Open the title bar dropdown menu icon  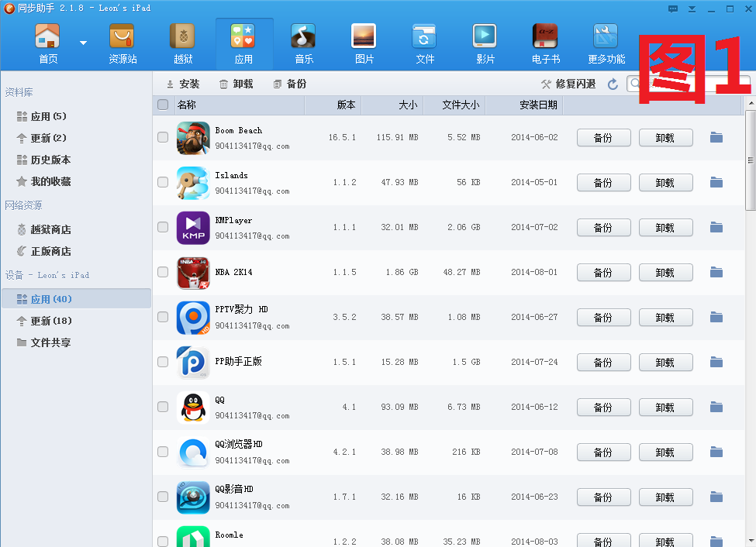coord(692,9)
